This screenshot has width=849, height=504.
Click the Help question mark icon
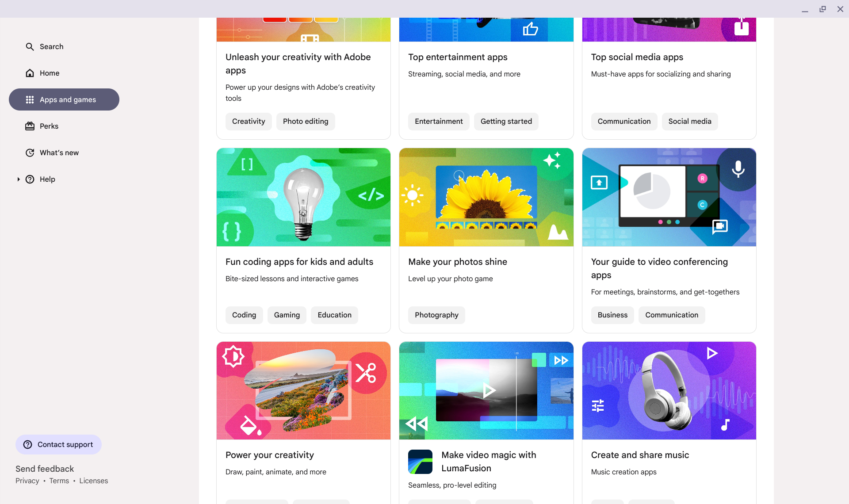pos(30,179)
